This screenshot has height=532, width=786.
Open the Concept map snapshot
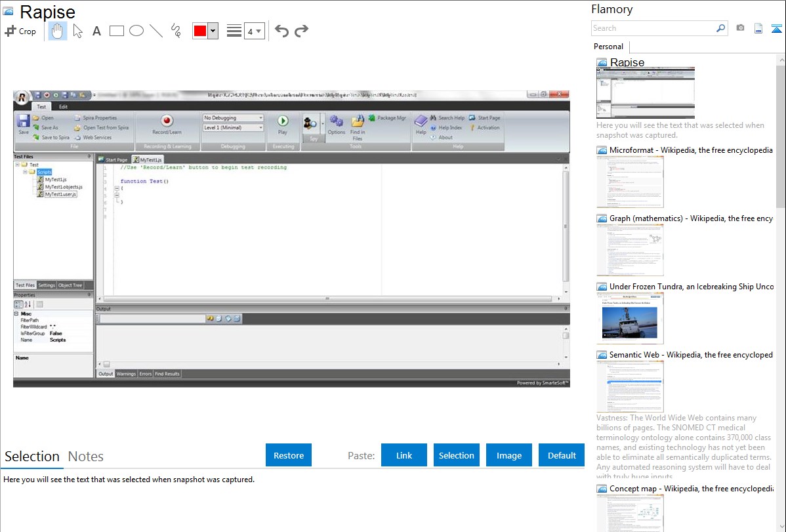pos(630,513)
